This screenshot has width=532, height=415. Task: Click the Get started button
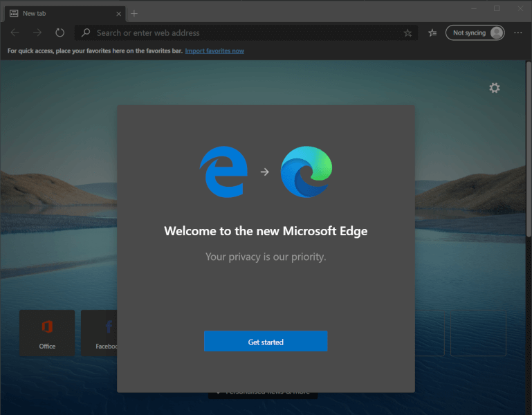coord(266,342)
